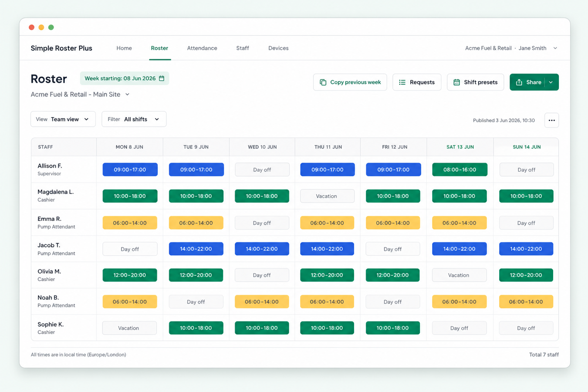Open Allison F. Monday 09:00-17:00 shift
Image resolution: width=588 pixels, height=392 pixels.
(x=130, y=169)
